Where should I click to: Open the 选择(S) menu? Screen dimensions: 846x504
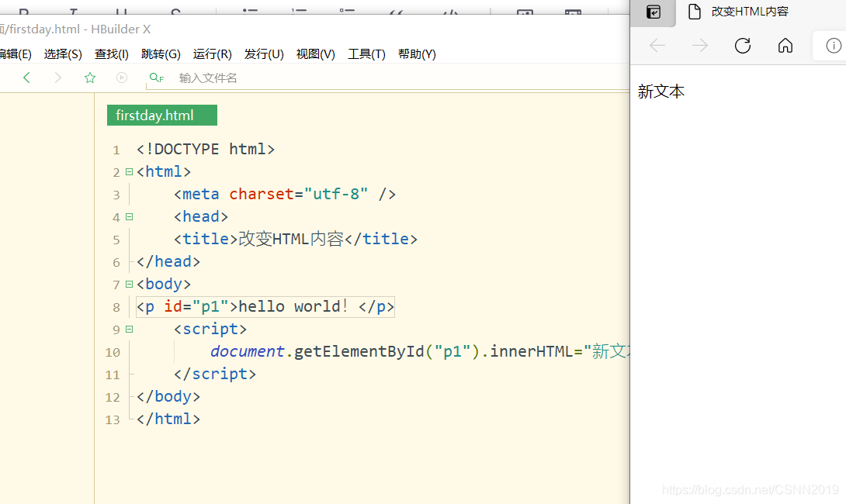tap(63, 54)
